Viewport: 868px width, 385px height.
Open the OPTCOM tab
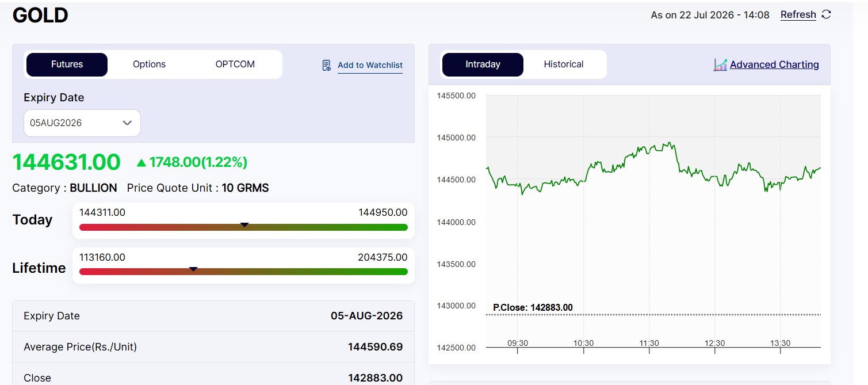pos(235,64)
